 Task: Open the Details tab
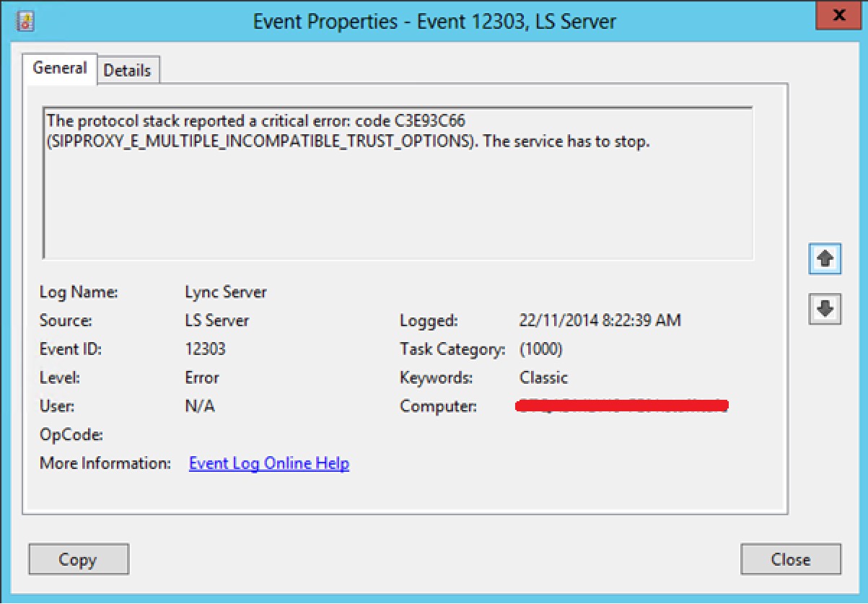[128, 71]
